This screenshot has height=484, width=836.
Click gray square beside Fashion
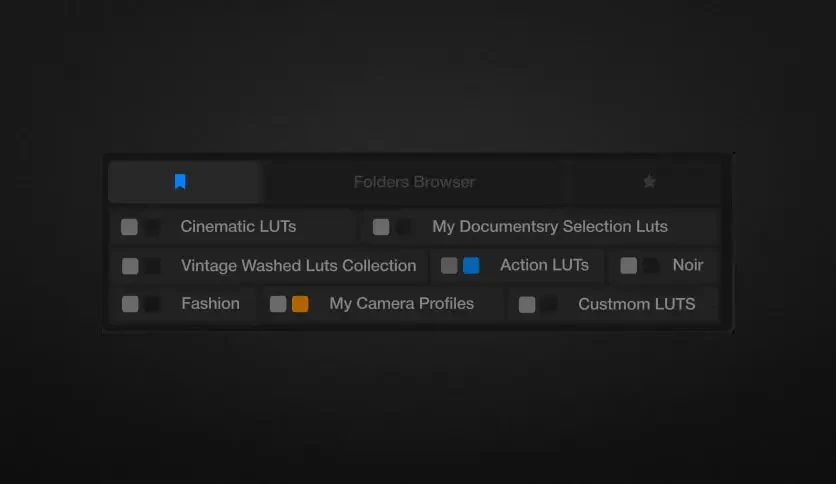point(130,304)
